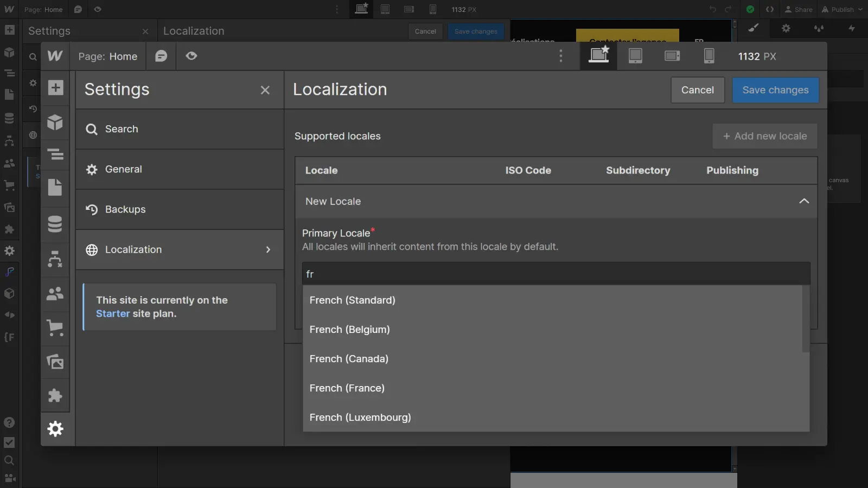Image resolution: width=868 pixels, height=488 pixels.
Task: Select the tablet breakpoint in the zoomed top bar
Action: (635, 56)
